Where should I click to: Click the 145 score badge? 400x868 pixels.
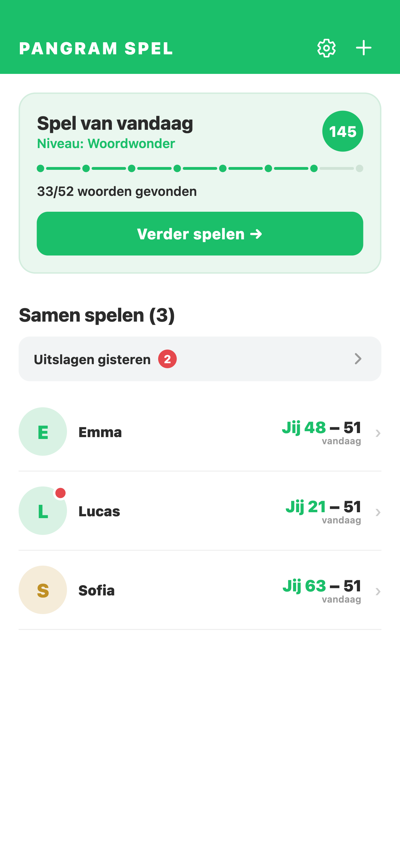[x=342, y=131]
